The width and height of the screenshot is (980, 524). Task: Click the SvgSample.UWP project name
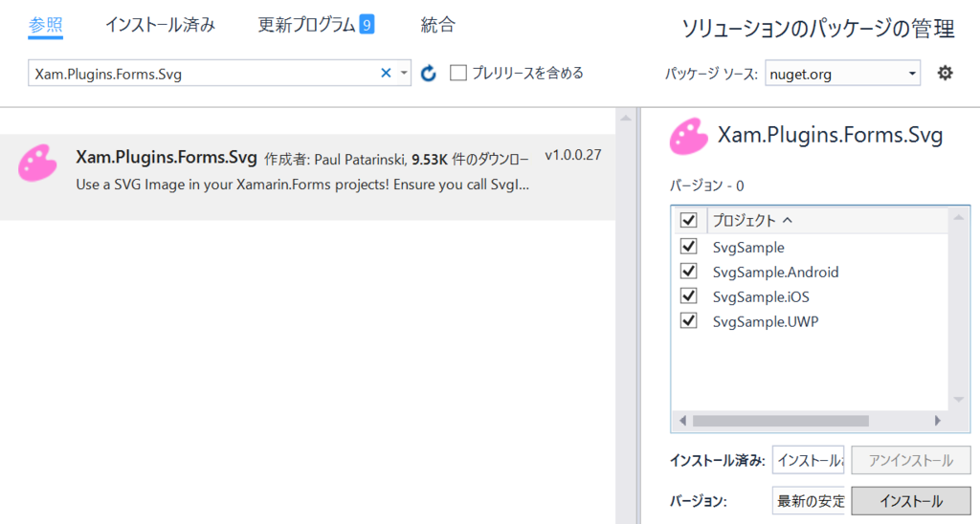(x=766, y=321)
